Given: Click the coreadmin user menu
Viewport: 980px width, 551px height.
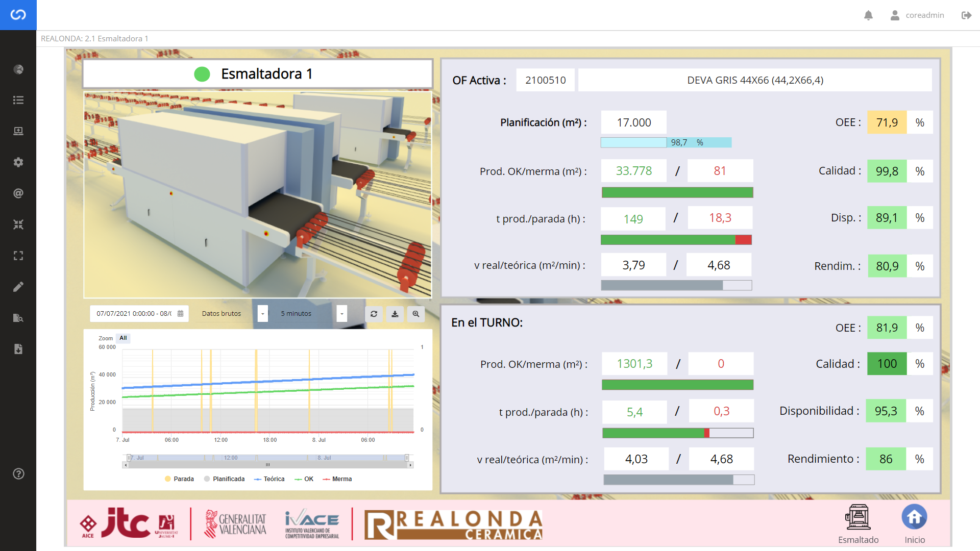Looking at the screenshot, I should (917, 15).
